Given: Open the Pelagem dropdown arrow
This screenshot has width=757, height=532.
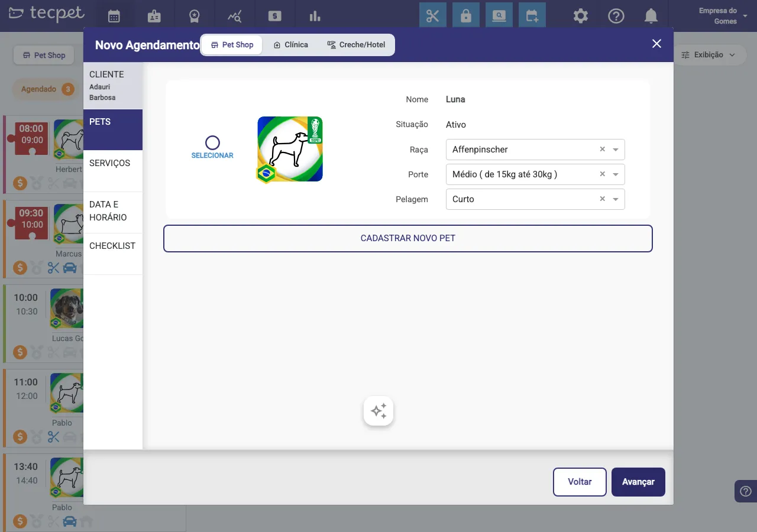Looking at the screenshot, I should point(616,199).
